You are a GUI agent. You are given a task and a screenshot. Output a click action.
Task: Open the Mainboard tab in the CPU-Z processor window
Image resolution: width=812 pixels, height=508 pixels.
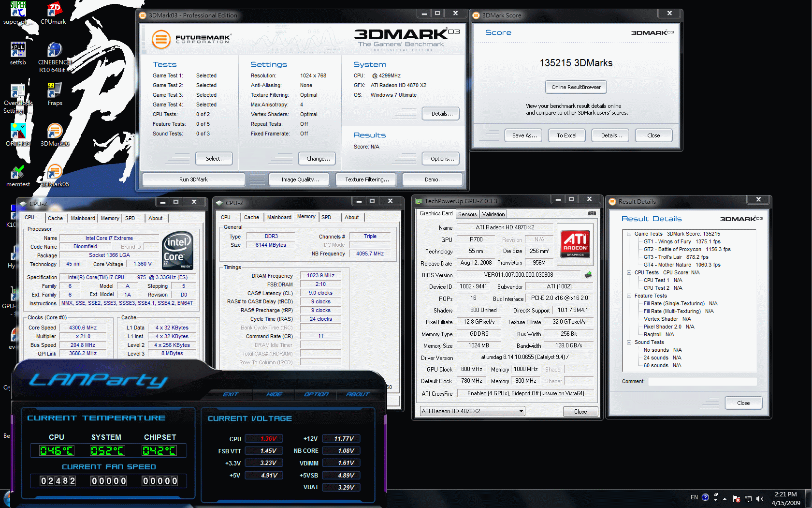click(83, 218)
